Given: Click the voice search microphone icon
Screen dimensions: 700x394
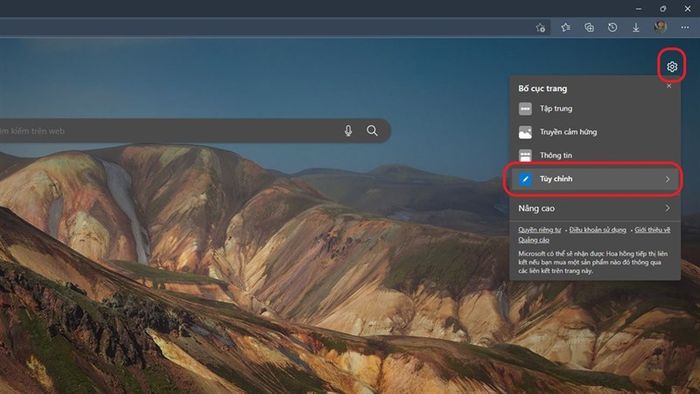Looking at the screenshot, I should pos(348,130).
